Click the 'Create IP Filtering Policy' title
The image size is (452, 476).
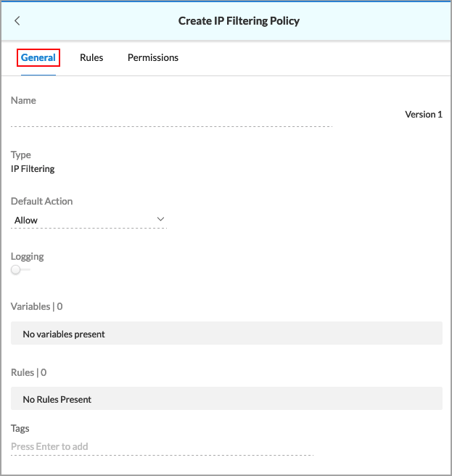tap(239, 21)
